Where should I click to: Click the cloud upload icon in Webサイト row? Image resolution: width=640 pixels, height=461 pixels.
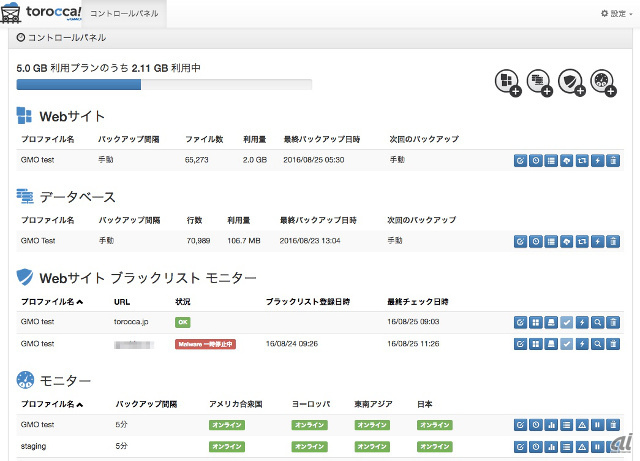point(567,159)
